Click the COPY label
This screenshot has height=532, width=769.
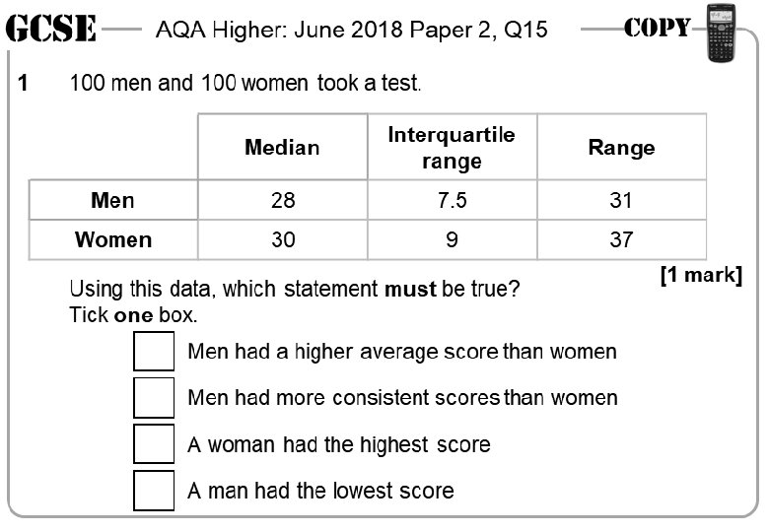(657, 28)
